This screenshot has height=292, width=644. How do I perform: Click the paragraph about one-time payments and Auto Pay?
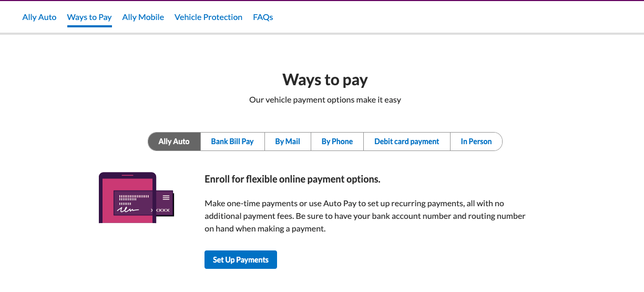click(365, 216)
